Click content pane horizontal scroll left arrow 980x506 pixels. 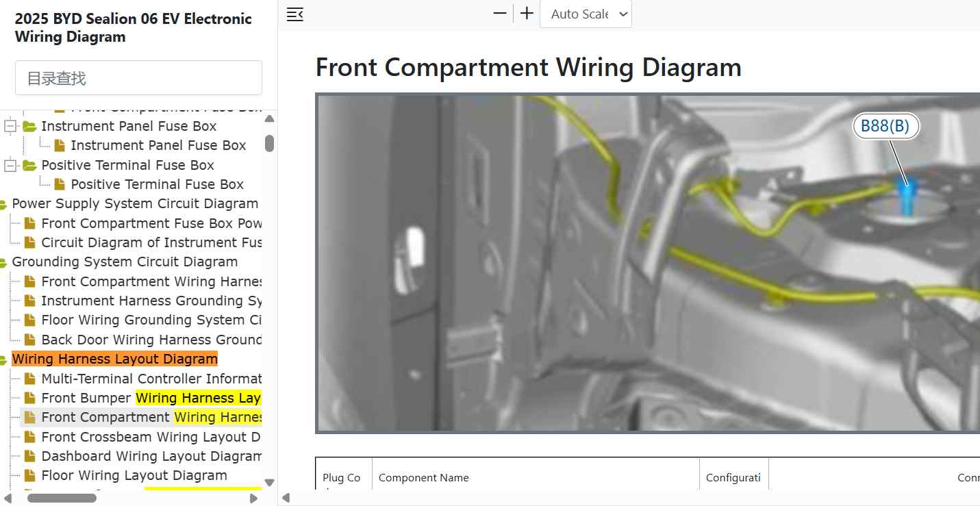click(286, 498)
